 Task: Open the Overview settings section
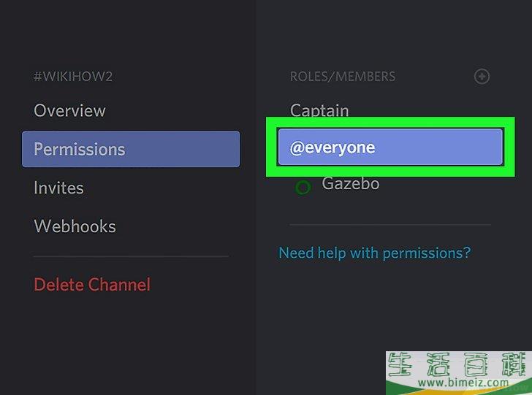tap(69, 111)
